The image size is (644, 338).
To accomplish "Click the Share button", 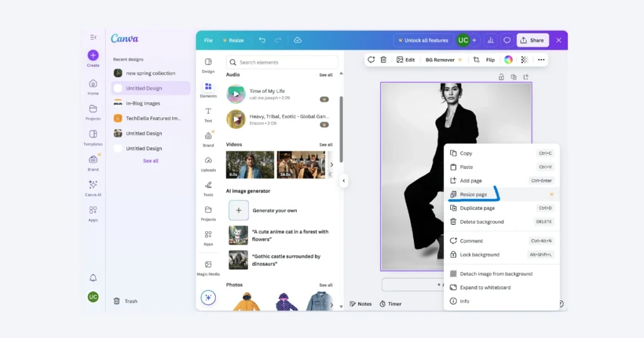I will [x=532, y=40].
